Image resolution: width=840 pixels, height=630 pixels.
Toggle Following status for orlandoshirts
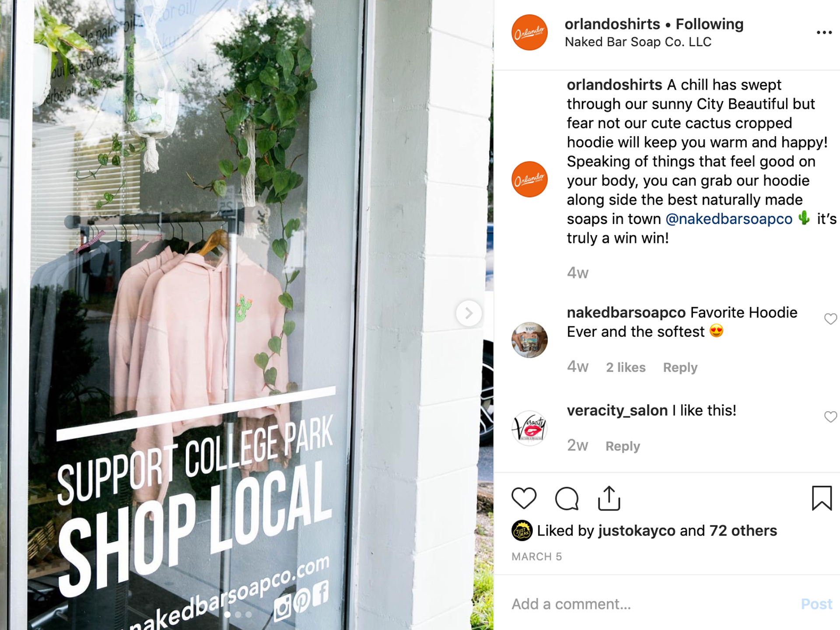(710, 24)
